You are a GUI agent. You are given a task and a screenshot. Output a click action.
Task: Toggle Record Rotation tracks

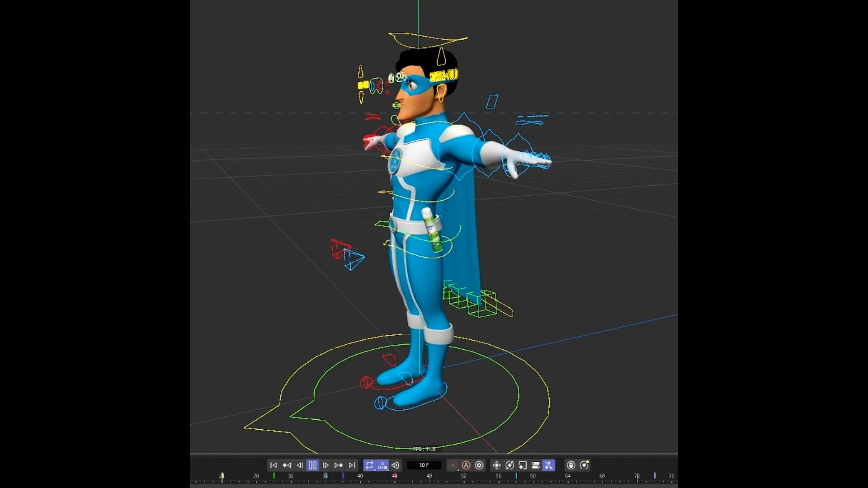click(x=509, y=465)
